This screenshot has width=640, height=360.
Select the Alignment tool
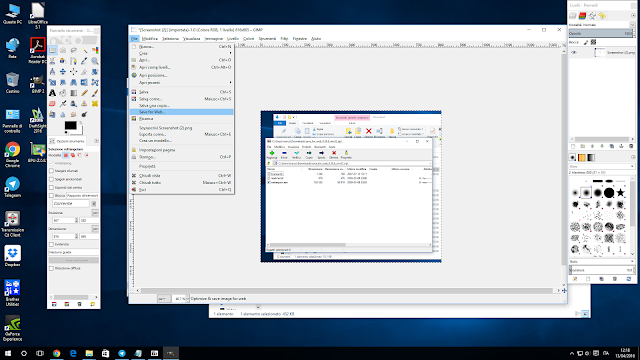click(x=73, y=71)
